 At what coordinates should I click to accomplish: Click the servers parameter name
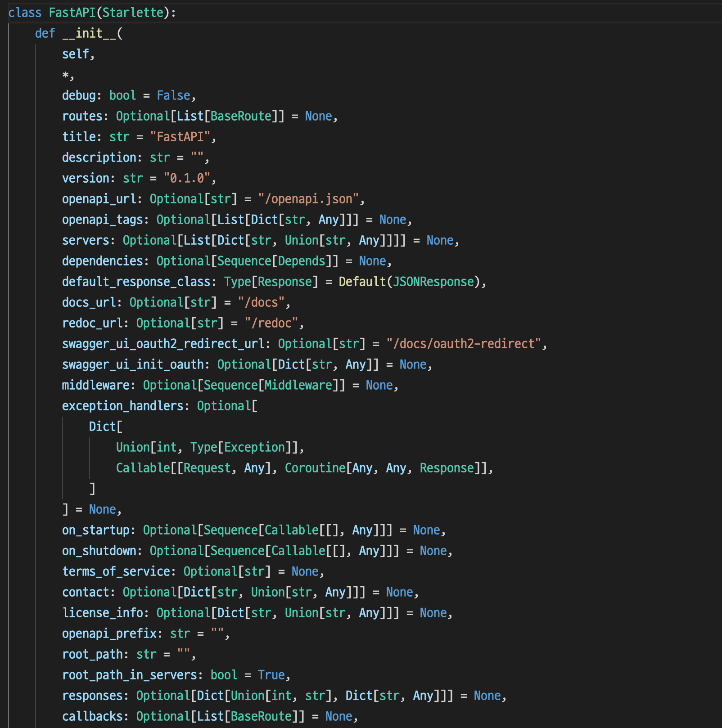pyautogui.click(x=86, y=240)
